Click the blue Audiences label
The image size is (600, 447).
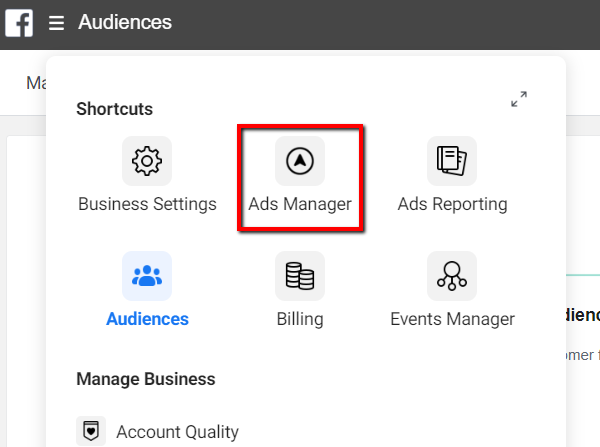(147, 319)
